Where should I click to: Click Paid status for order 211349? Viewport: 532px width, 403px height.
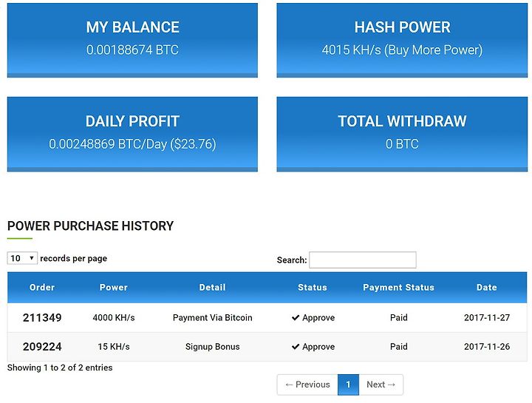(x=399, y=318)
